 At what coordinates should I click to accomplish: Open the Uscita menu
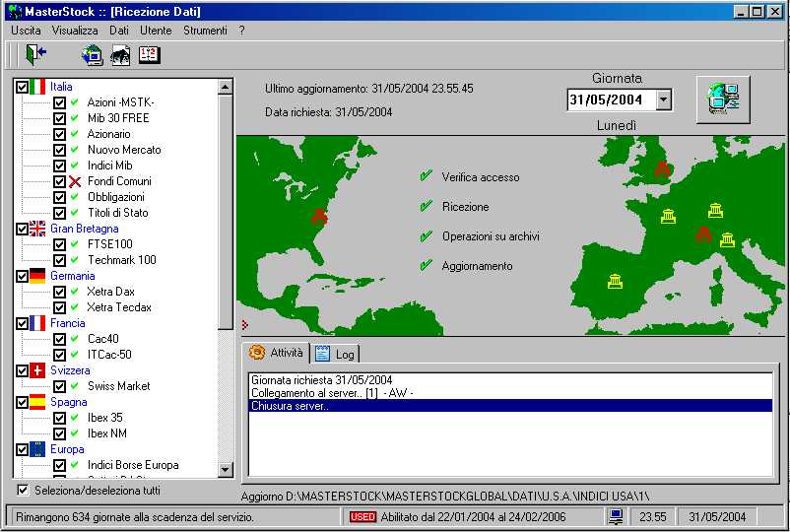tap(26, 31)
